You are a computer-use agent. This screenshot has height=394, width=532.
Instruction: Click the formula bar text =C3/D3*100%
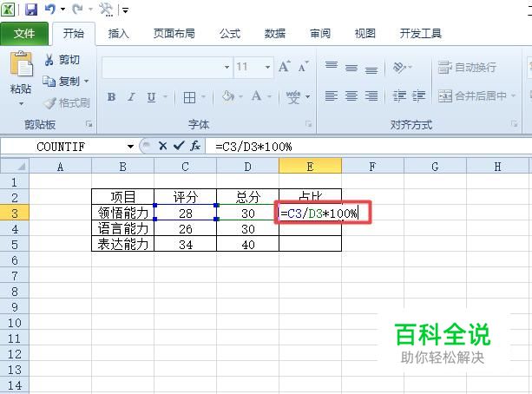pos(253,147)
